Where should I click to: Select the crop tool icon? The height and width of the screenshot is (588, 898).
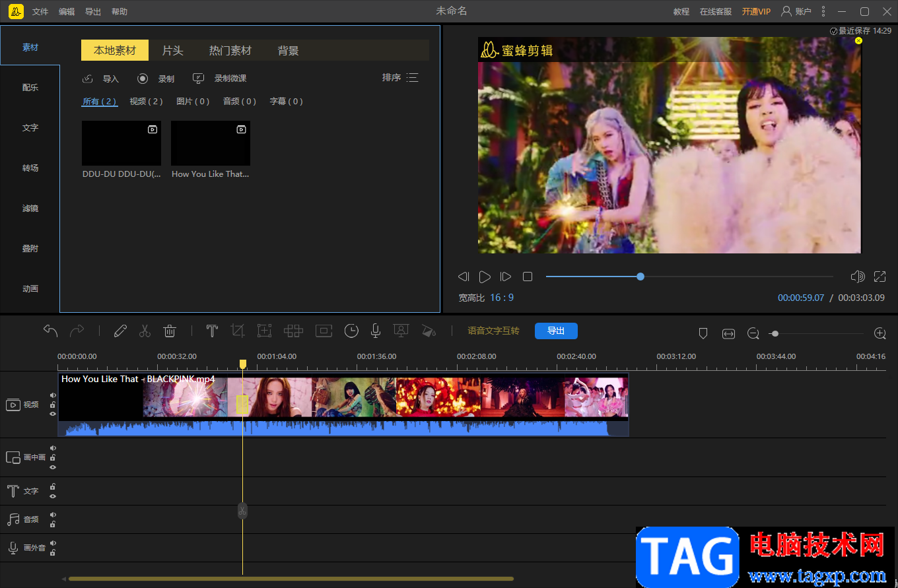click(x=238, y=331)
